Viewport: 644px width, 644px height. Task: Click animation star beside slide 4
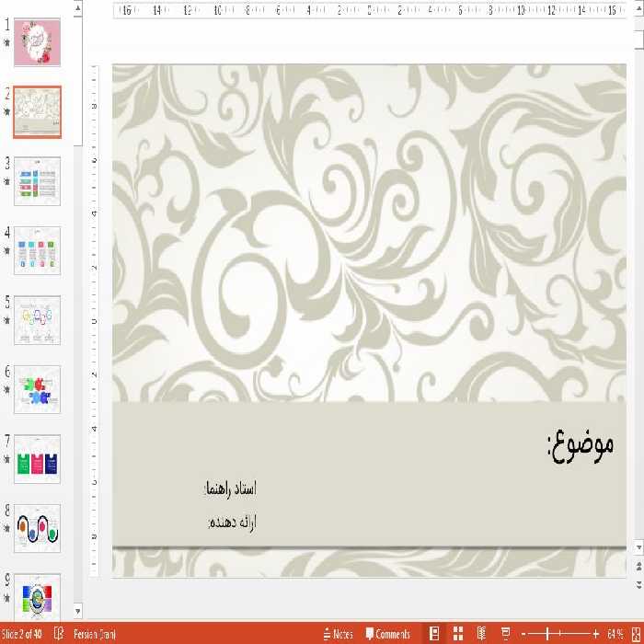pyautogui.click(x=6, y=250)
